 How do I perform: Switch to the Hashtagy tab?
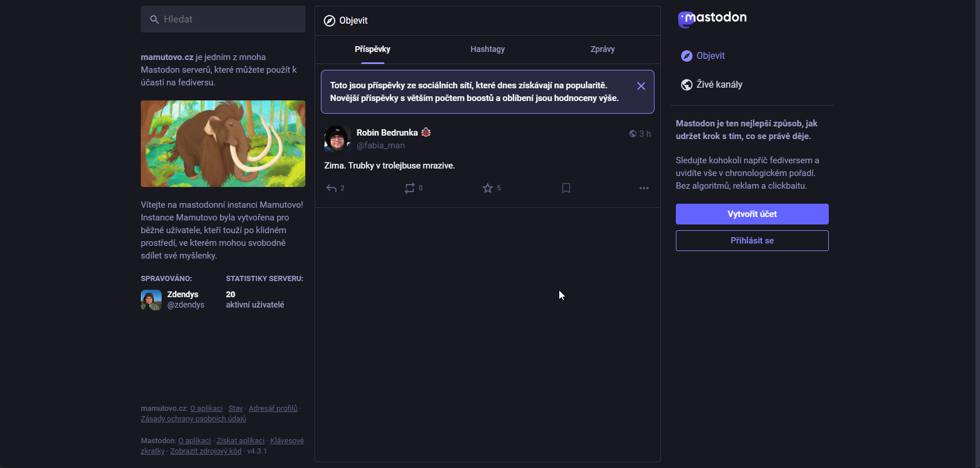tap(488, 50)
